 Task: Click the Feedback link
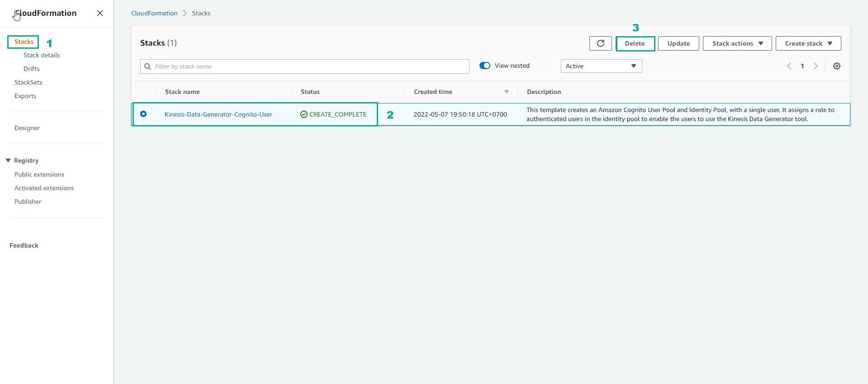click(x=24, y=245)
